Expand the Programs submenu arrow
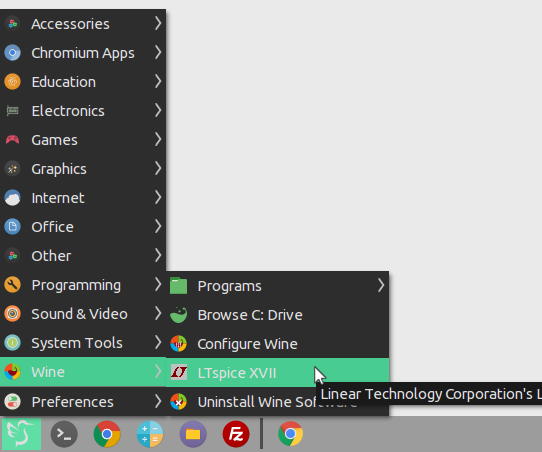The image size is (542, 452). (381, 286)
